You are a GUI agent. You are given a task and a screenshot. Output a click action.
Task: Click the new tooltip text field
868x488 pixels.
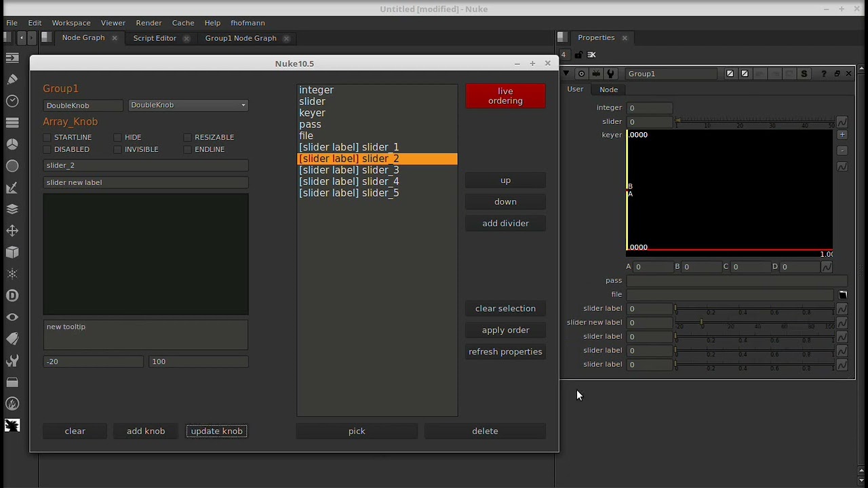[x=146, y=335]
